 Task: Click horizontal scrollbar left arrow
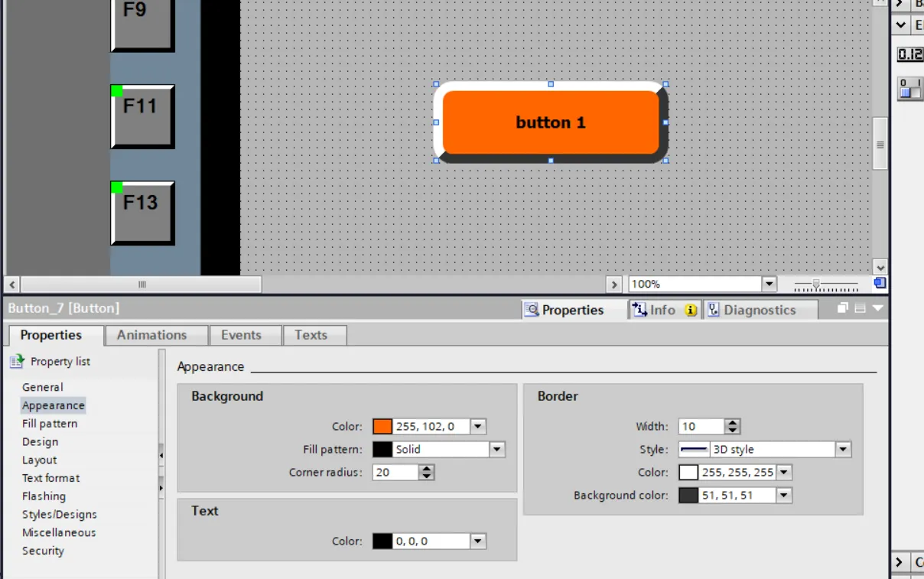tap(13, 285)
